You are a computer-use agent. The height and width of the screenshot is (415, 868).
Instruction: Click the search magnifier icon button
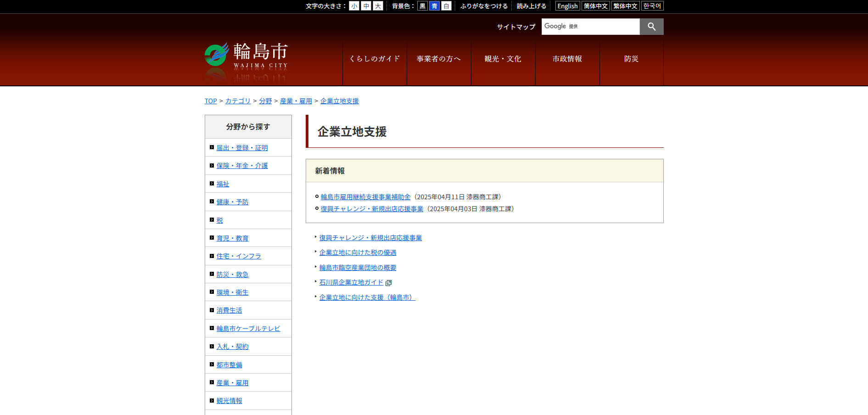tap(651, 27)
